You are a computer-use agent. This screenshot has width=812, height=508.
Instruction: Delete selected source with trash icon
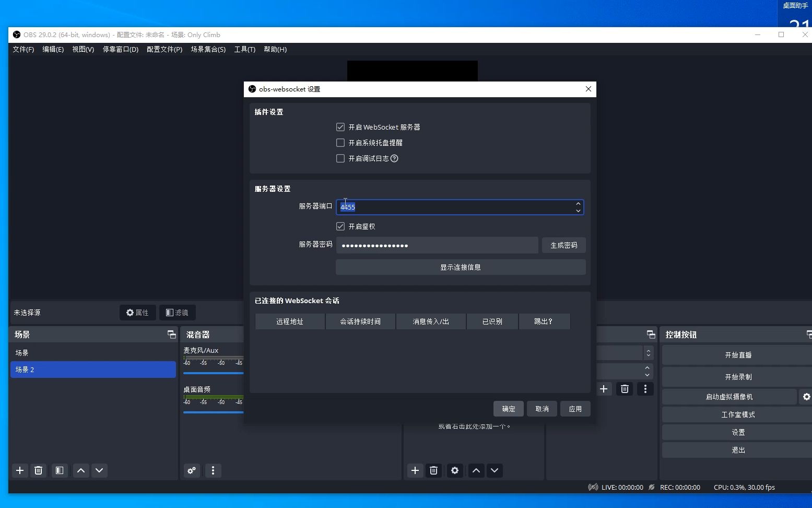(x=433, y=470)
